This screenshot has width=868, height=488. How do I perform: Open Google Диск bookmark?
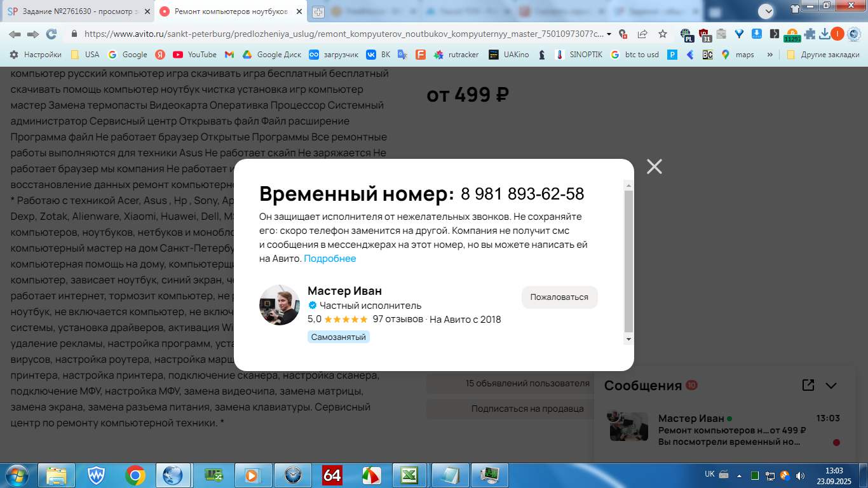[x=272, y=55]
